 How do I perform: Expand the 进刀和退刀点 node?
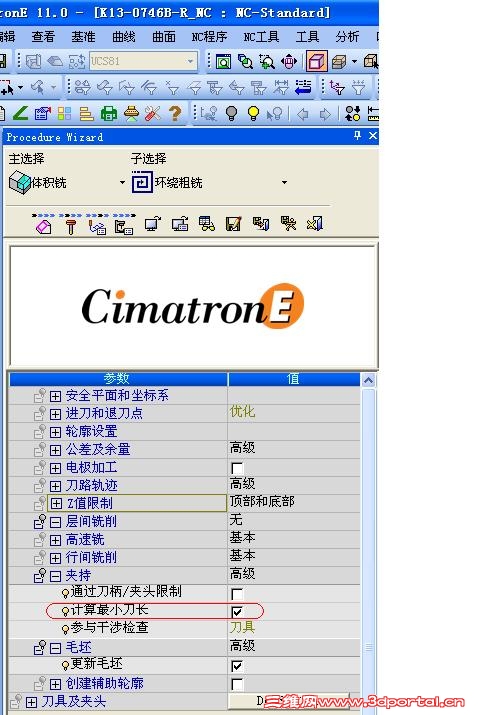[x=55, y=414]
